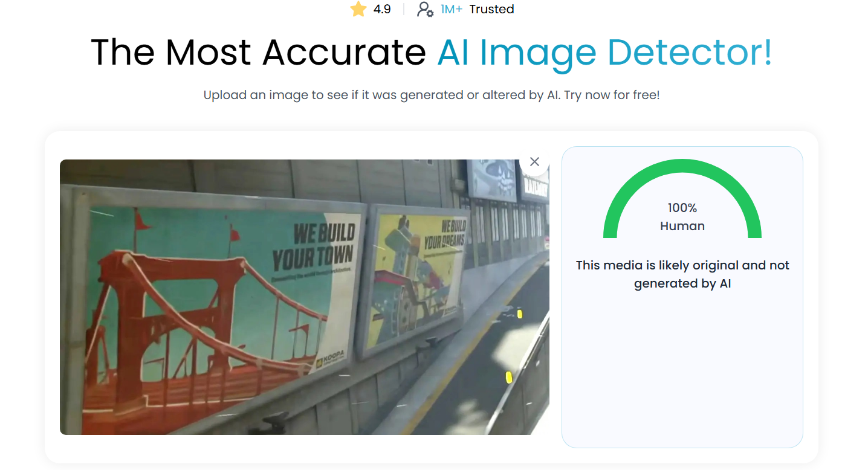The image size is (868, 470).
Task: Click the user with gear icon
Action: pos(425,9)
